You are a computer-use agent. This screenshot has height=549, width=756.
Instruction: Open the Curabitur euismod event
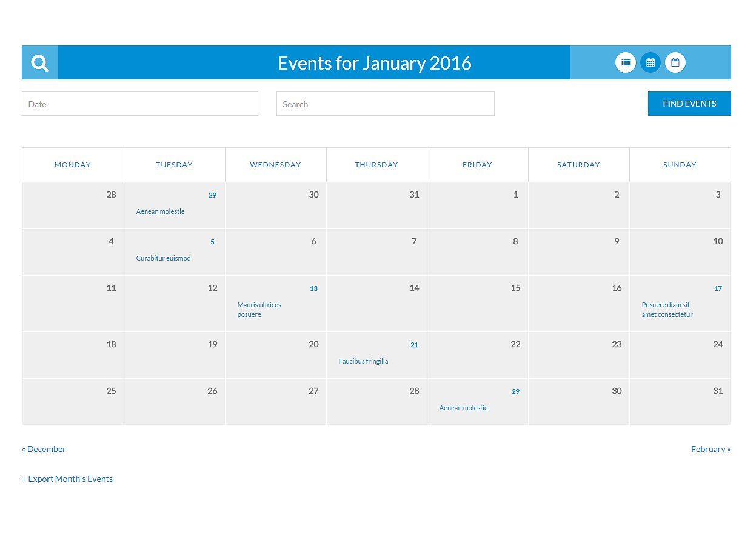click(x=163, y=258)
